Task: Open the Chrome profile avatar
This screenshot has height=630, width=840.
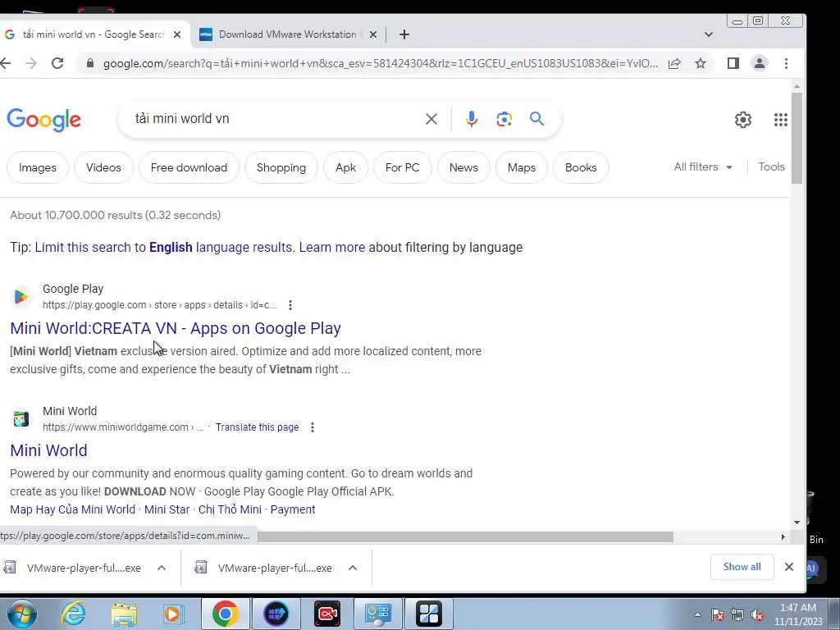Action: coord(760,63)
